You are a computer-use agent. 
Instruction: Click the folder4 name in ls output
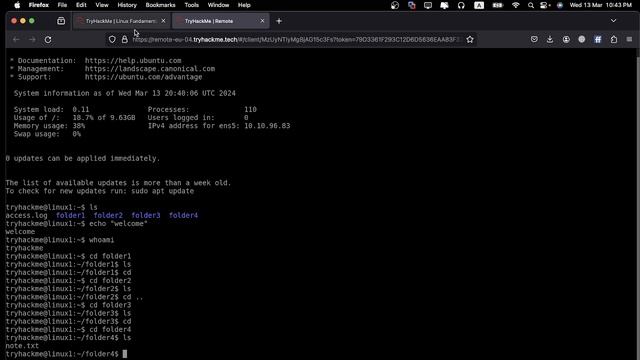[183, 216]
